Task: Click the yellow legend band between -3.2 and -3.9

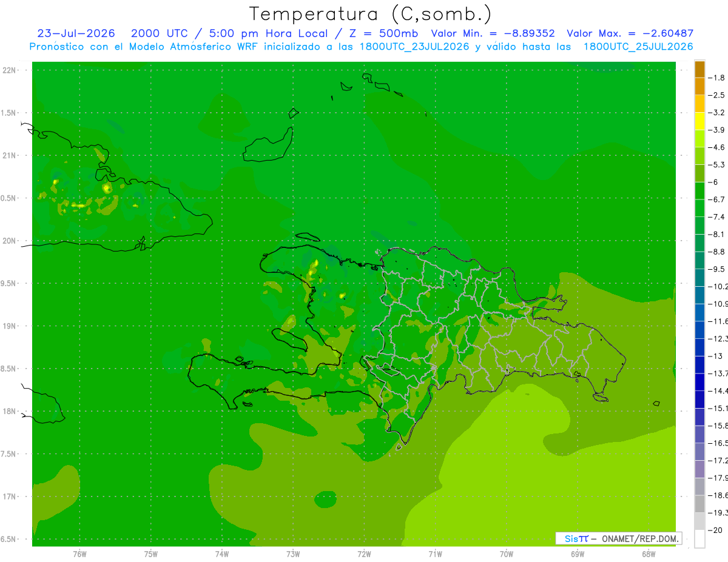Action: 699,121
